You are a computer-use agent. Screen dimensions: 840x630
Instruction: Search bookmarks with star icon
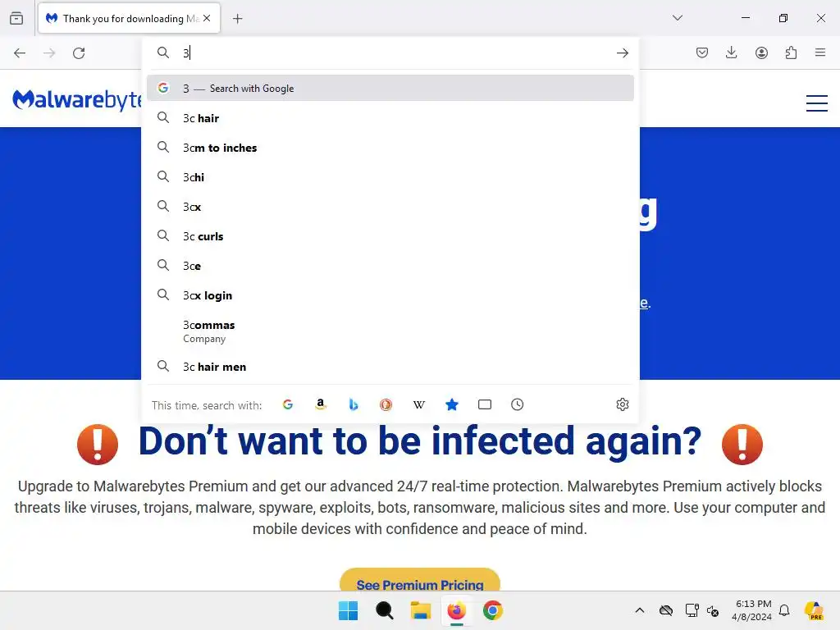tap(452, 404)
